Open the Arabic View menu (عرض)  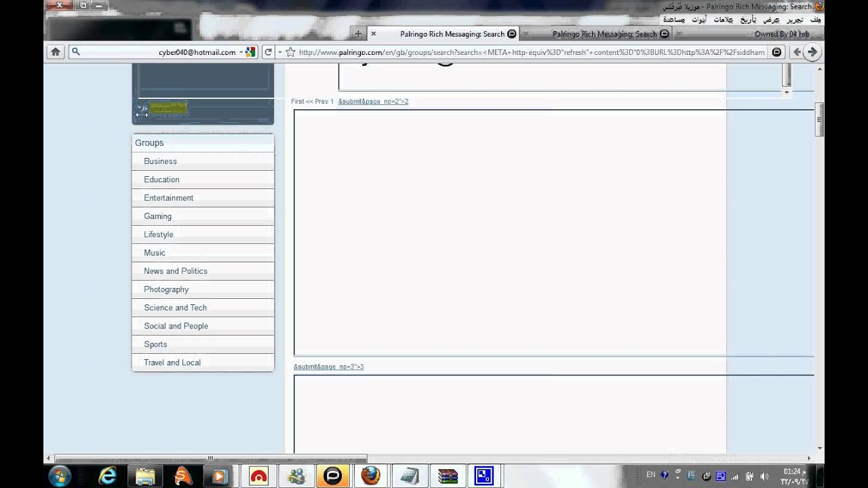pyautogui.click(x=771, y=20)
